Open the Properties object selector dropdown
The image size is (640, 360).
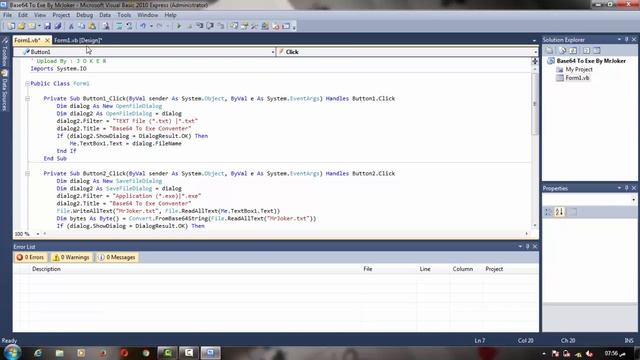(x=633, y=200)
